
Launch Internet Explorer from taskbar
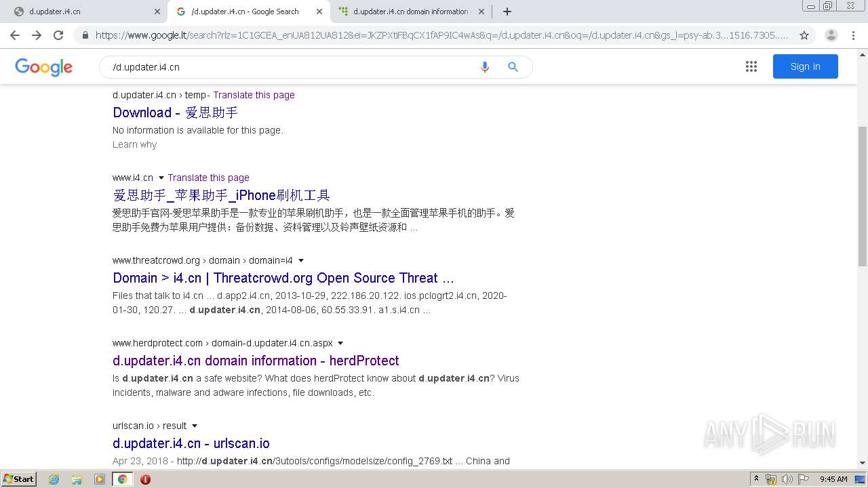click(x=54, y=479)
